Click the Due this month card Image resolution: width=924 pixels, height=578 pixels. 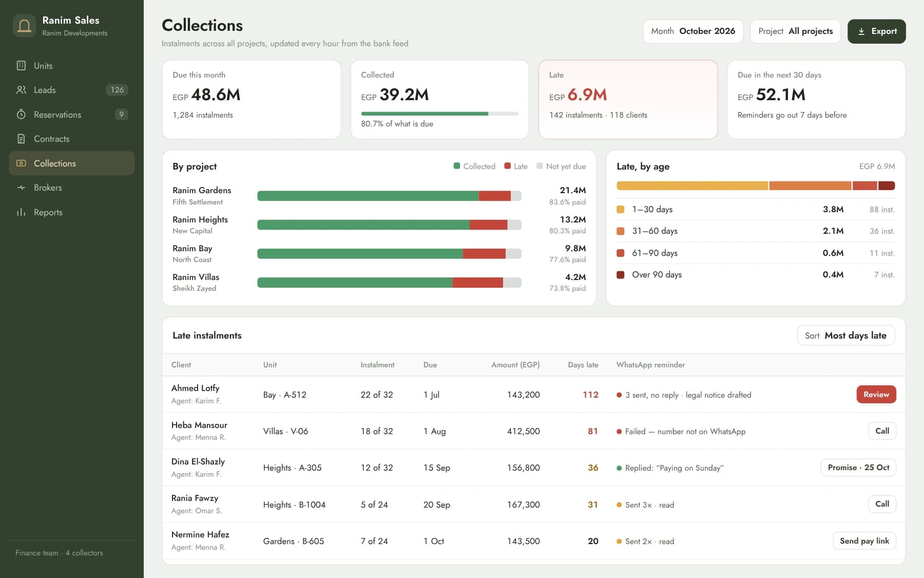click(252, 100)
